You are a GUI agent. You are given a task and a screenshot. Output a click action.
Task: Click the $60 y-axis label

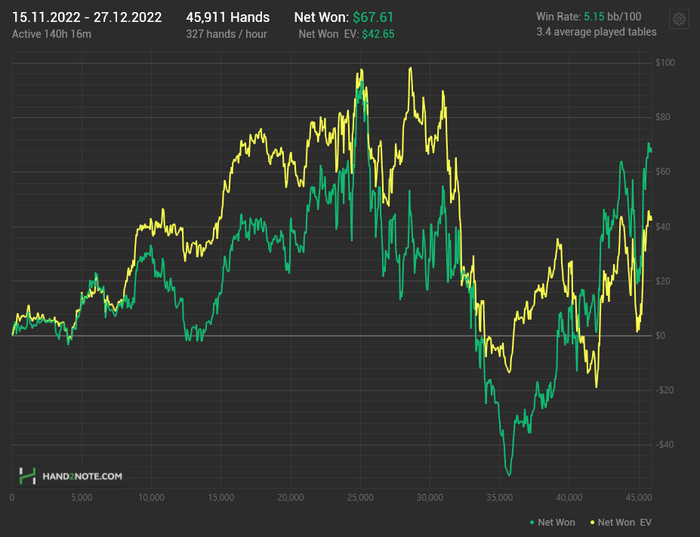(663, 172)
